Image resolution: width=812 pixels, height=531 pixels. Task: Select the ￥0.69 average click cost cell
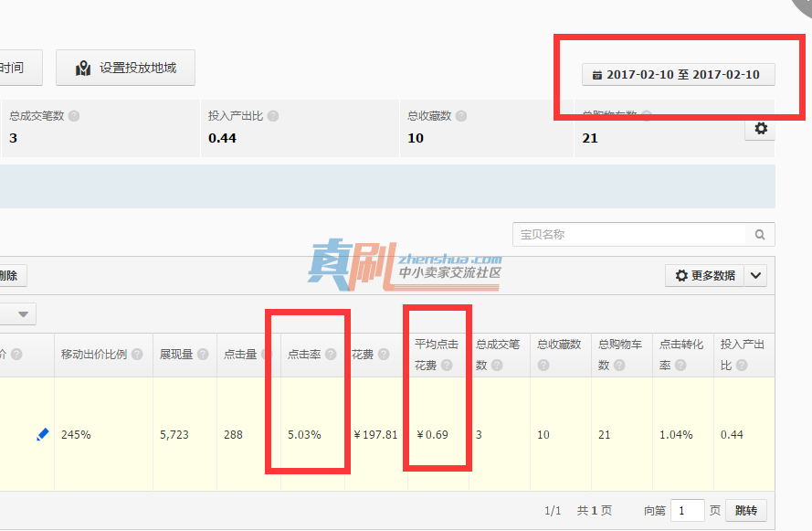point(432,435)
